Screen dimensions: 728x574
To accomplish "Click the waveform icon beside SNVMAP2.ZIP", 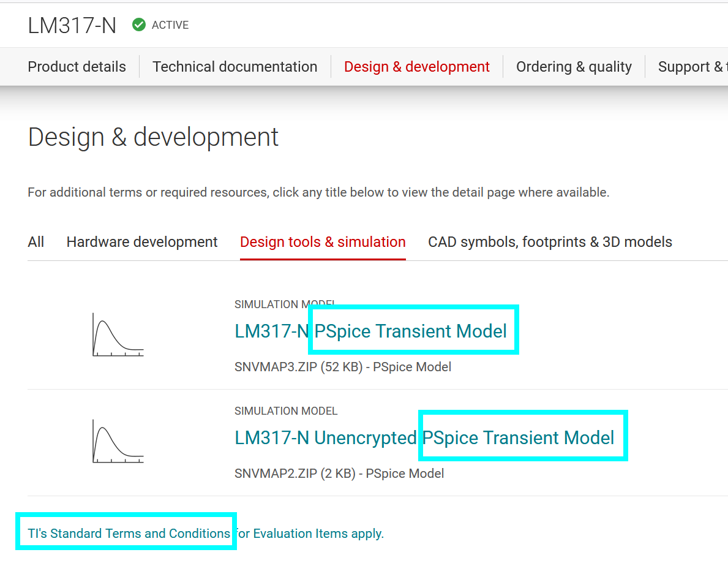I will (x=118, y=441).
